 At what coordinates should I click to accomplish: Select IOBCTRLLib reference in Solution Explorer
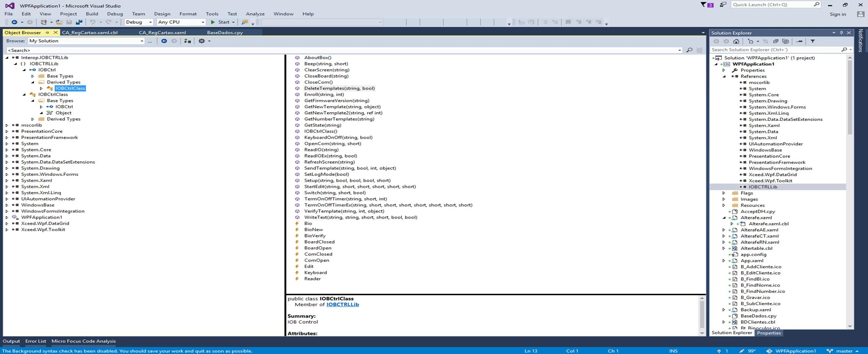point(763,187)
